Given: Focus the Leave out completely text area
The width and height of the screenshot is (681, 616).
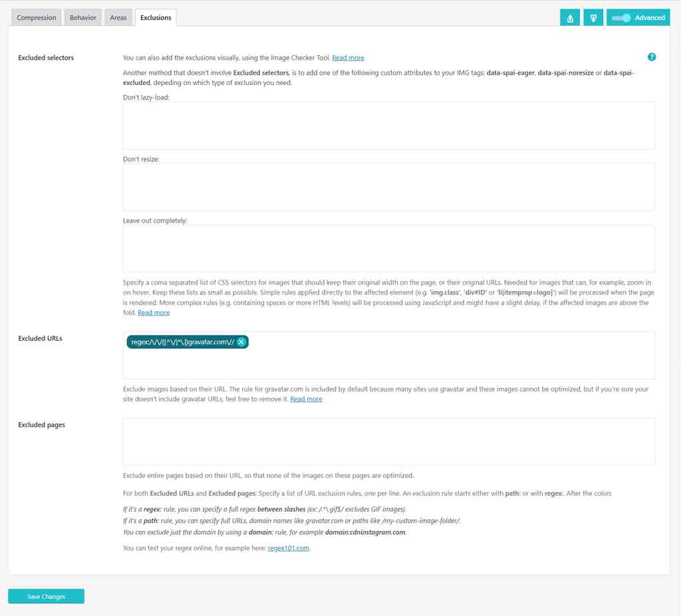Looking at the screenshot, I should [388, 248].
